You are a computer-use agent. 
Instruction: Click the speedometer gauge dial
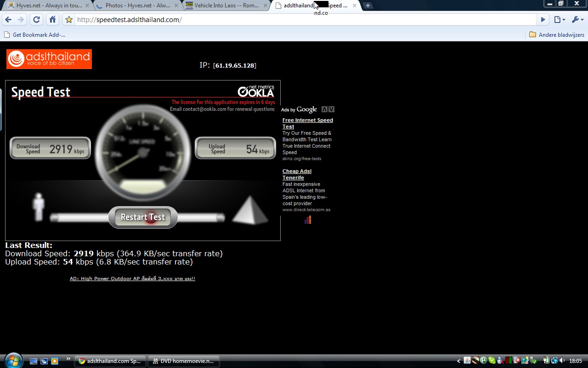[143, 153]
